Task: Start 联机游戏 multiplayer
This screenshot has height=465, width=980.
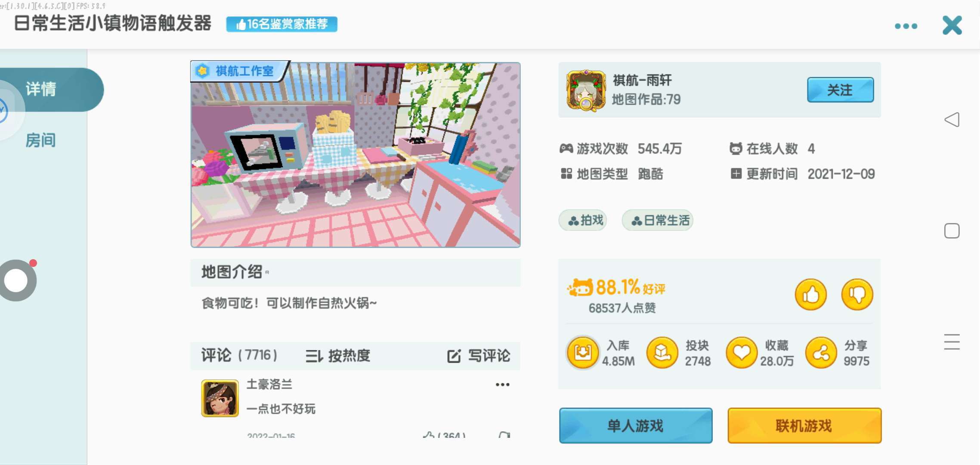Action: click(x=804, y=425)
